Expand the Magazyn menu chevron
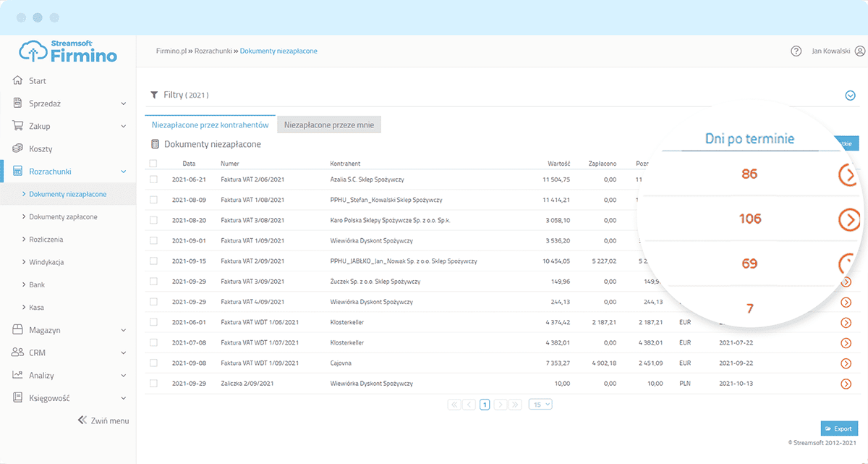The width and height of the screenshot is (868, 464). pos(124,330)
